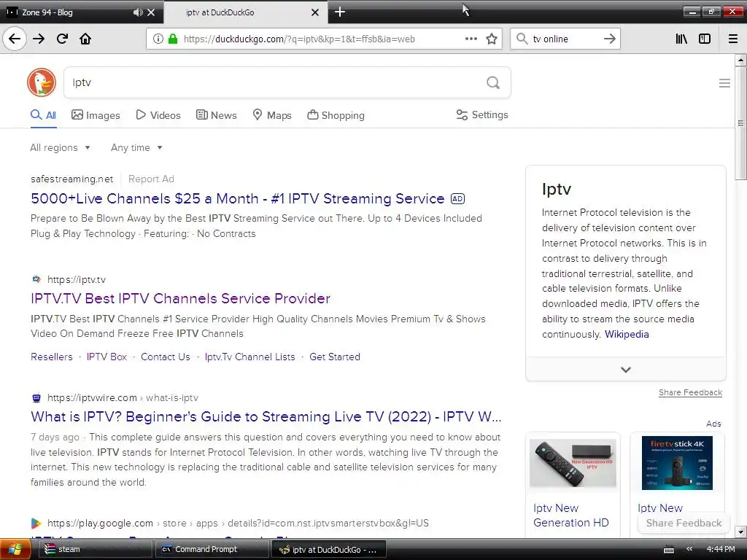Image resolution: width=747 pixels, height=560 pixels.
Task: Mute the Zone 94 - Blog tab
Action: tap(138, 12)
